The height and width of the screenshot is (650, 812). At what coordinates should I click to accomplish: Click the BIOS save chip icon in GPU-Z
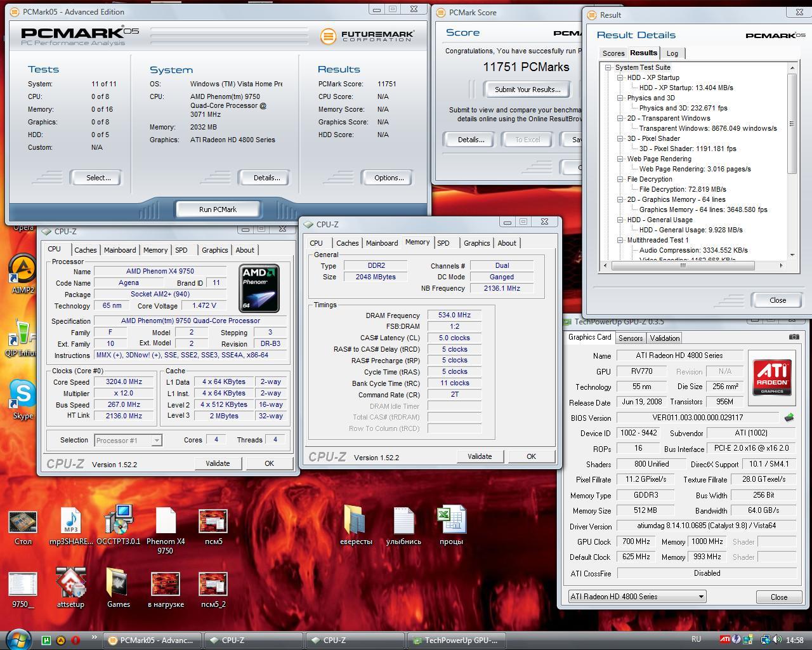[789, 418]
